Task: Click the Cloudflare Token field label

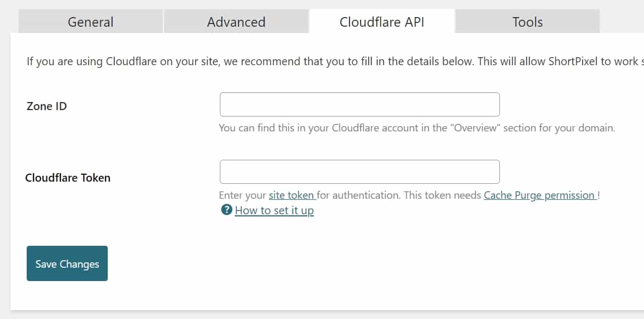Action: tap(68, 178)
